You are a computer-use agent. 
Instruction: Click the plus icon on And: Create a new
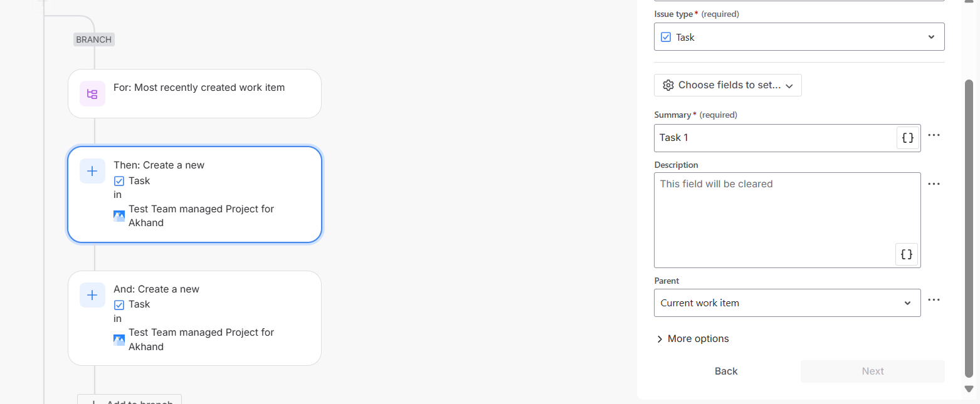tap(92, 294)
